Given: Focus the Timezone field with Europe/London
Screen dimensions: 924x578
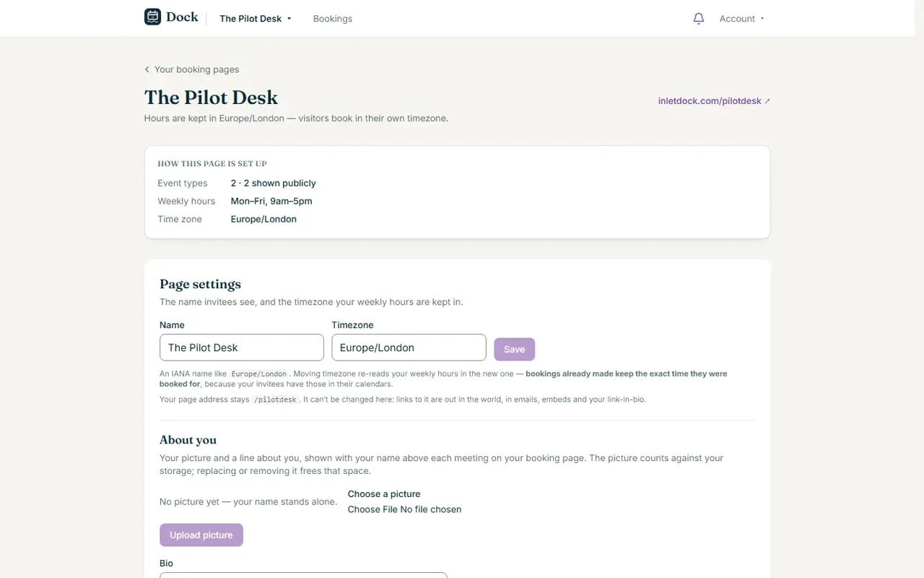Looking at the screenshot, I should [x=409, y=348].
